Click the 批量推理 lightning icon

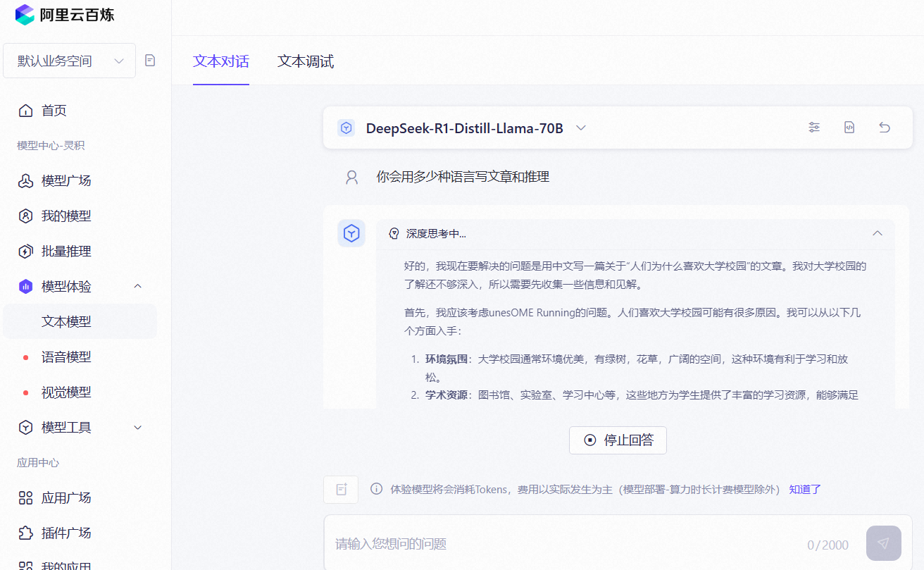[x=25, y=252]
